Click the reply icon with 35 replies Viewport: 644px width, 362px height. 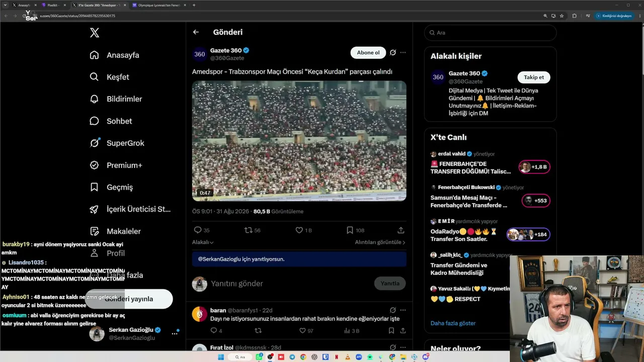pos(198,230)
